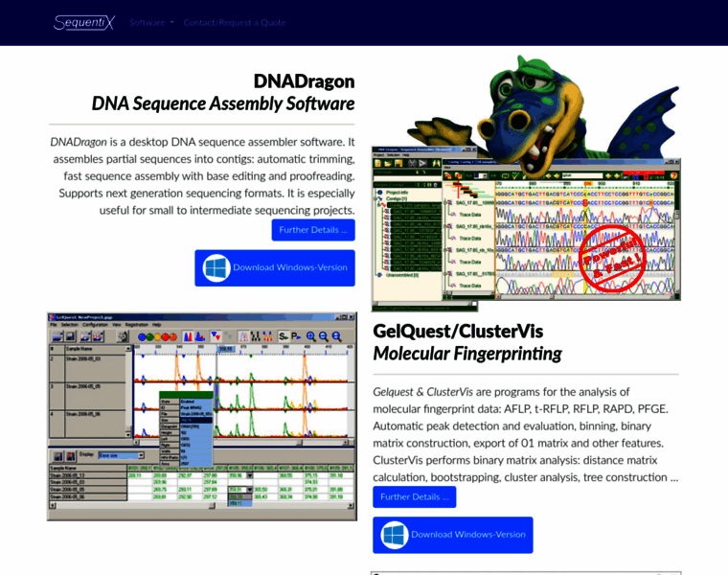Select "Molecular Fingerprinting" subtitle text
This screenshot has width=728, height=575.
tap(467, 354)
